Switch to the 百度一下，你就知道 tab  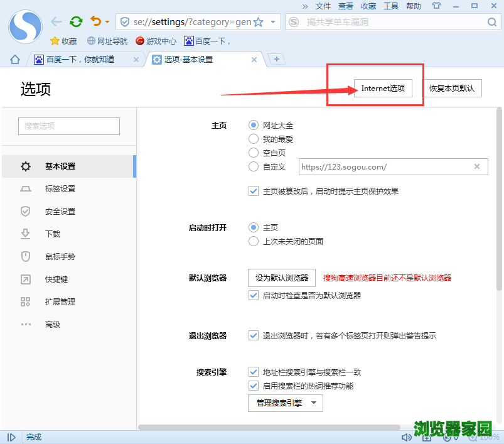[x=80, y=60]
